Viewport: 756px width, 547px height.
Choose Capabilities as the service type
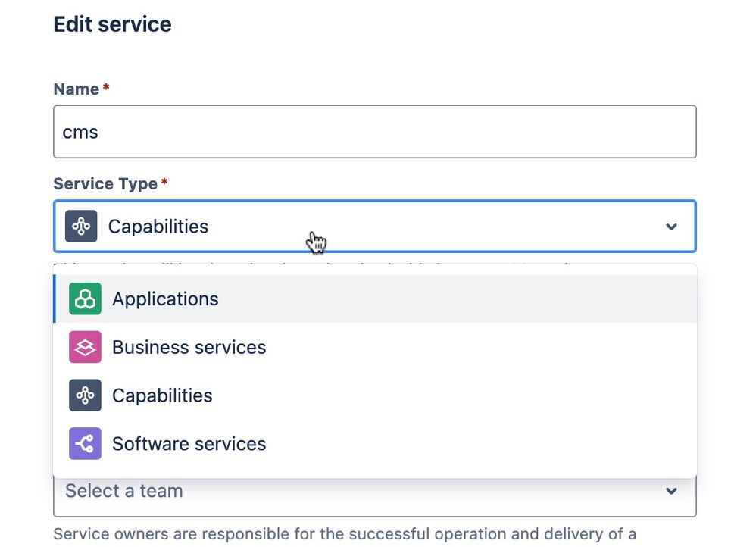point(162,395)
